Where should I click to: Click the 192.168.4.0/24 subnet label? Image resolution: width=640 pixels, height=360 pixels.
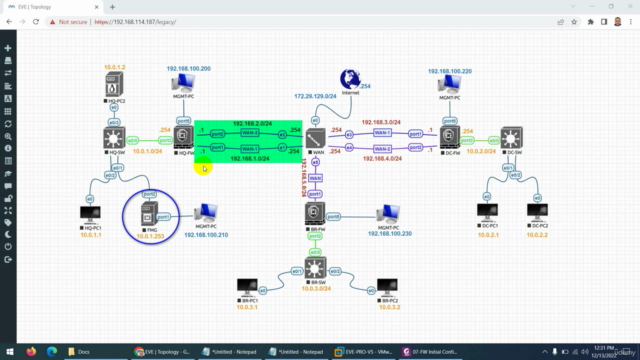tap(382, 158)
